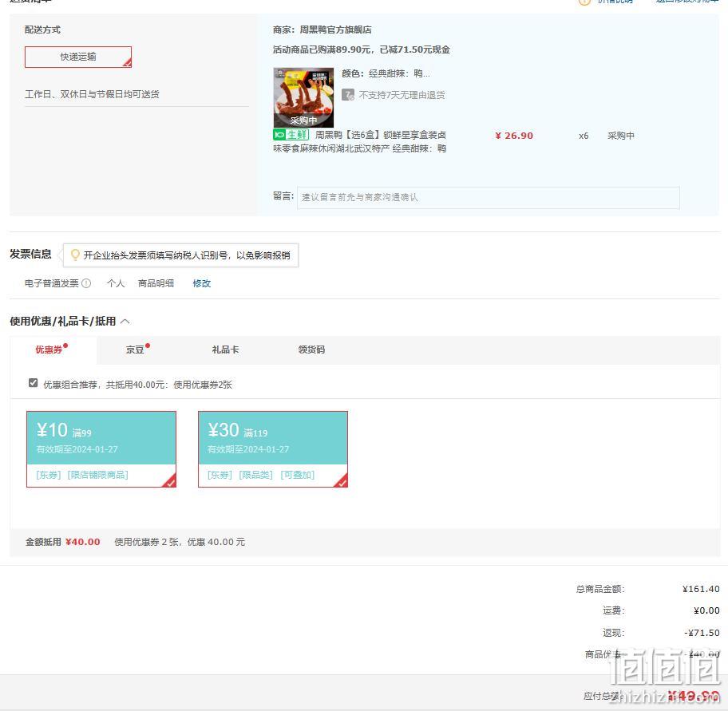Click the 使用优惠券 2 张 summary text
Viewport: 728px width, 711px height.
(180, 542)
